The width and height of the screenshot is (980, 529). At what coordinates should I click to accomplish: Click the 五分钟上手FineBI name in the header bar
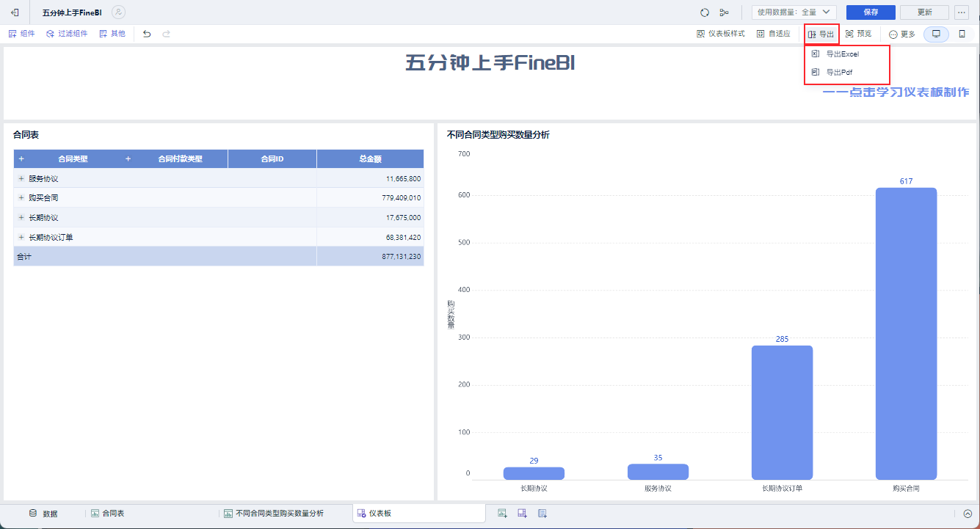click(x=72, y=12)
